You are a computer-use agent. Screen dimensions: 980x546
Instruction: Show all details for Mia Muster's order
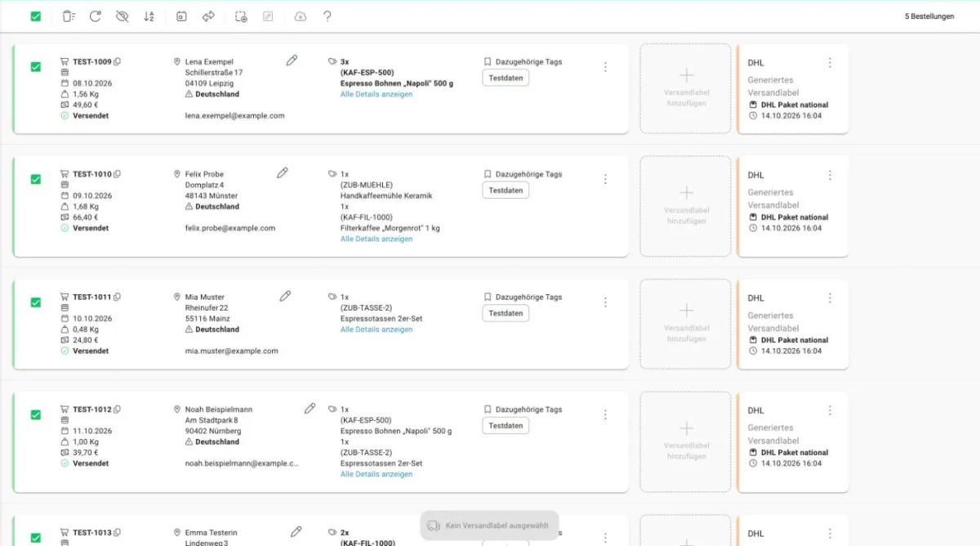(x=376, y=329)
